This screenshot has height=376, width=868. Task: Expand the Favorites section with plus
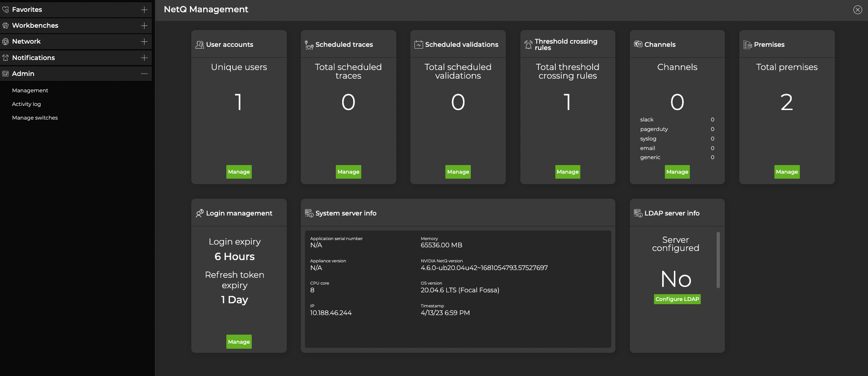pyautogui.click(x=144, y=10)
